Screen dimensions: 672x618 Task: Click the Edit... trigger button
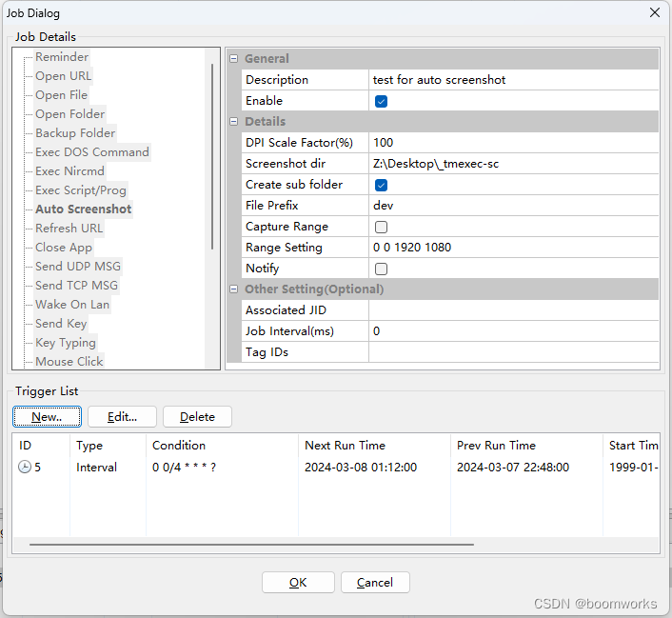point(122,417)
